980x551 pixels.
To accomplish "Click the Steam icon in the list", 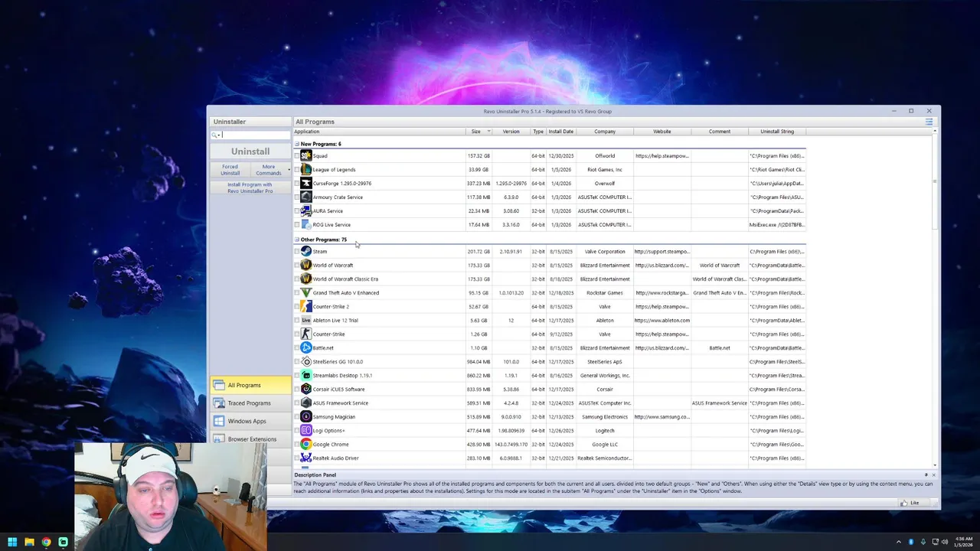I will click(x=306, y=252).
